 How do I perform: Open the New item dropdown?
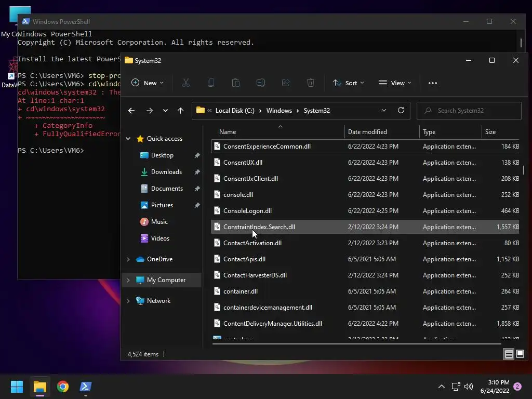point(147,83)
